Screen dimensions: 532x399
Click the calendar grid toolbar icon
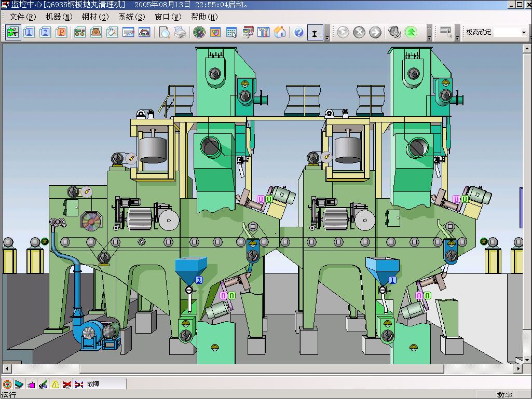pyautogui.click(x=231, y=33)
